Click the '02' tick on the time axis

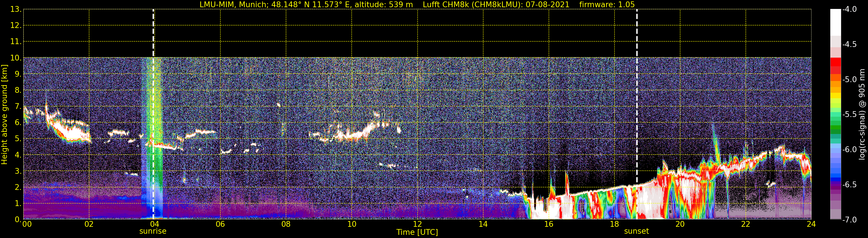(89, 224)
